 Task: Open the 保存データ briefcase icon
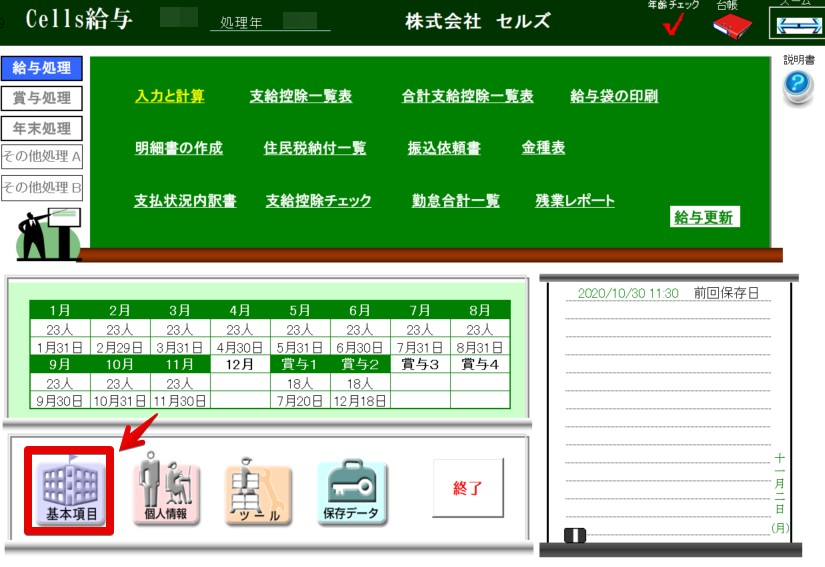[x=352, y=492]
